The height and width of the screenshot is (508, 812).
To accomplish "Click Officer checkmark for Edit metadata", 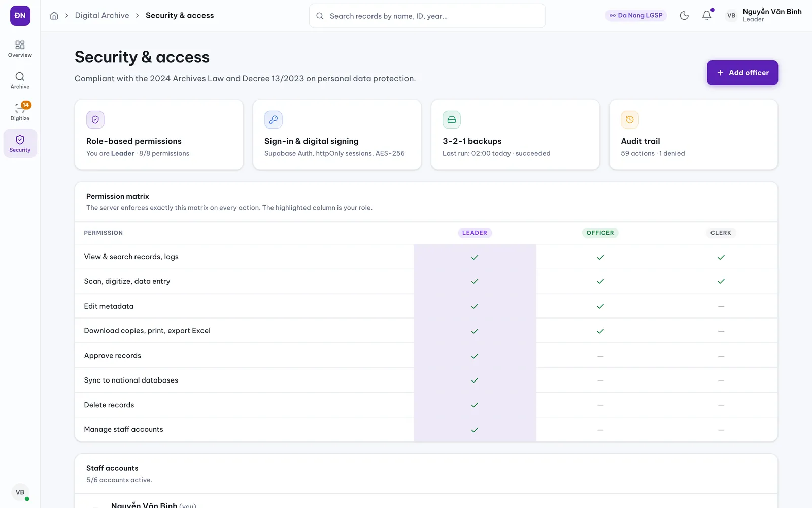I will (x=600, y=306).
